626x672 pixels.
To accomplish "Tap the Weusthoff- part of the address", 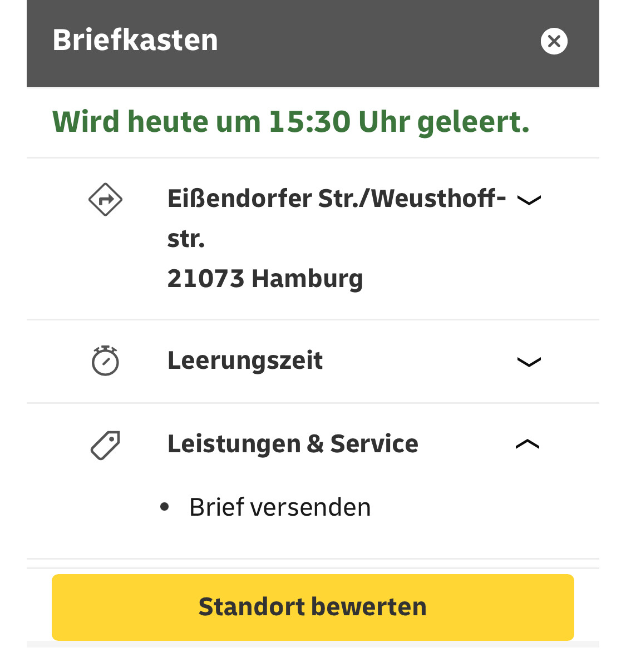I will pyautogui.click(x=438, y=199).
